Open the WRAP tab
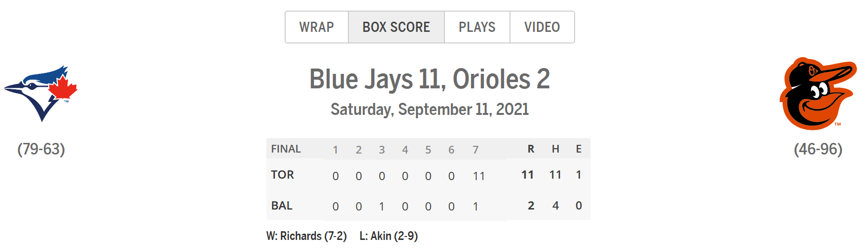Image resolution: width=868 pixels, height=252 pixels. tap(317, 27)
